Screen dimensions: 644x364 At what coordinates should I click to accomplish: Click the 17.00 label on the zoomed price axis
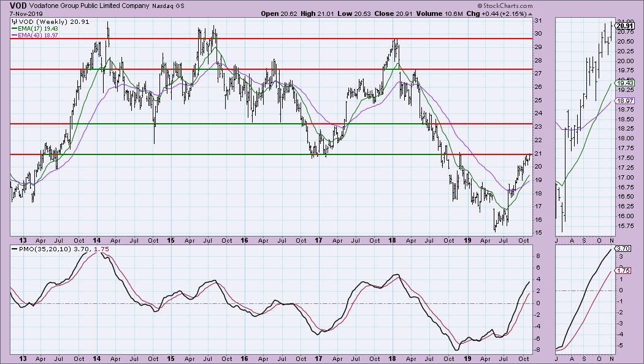625,177
